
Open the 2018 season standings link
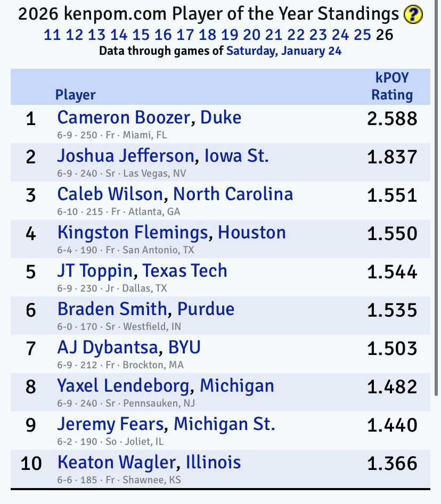tap(207, 35)
